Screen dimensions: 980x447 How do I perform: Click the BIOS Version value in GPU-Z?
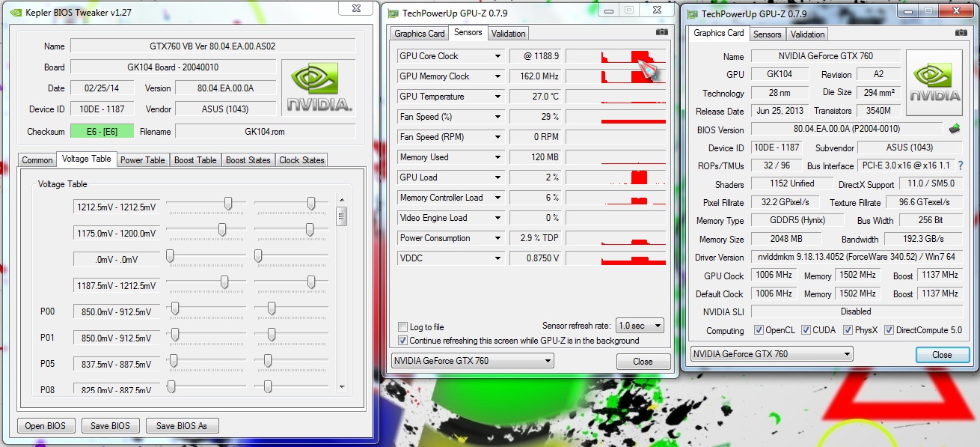pos(847,129)
